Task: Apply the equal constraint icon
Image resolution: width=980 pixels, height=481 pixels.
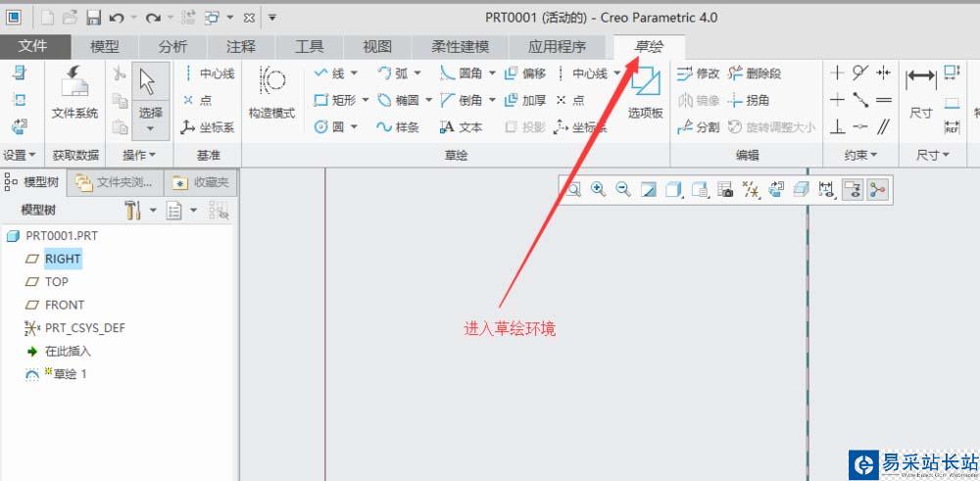Action: click(883, 100)
